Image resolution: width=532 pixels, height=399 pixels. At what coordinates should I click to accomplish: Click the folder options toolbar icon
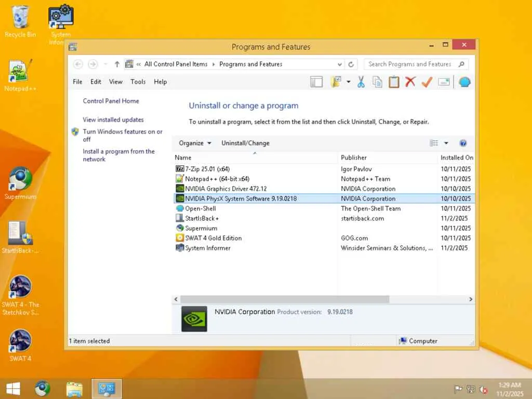[x=336, y=82]
